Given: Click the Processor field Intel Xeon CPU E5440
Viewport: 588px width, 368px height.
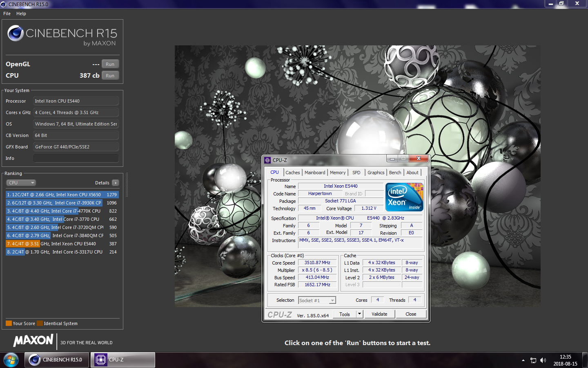Looking at the screenshot, I should (76, 101).
